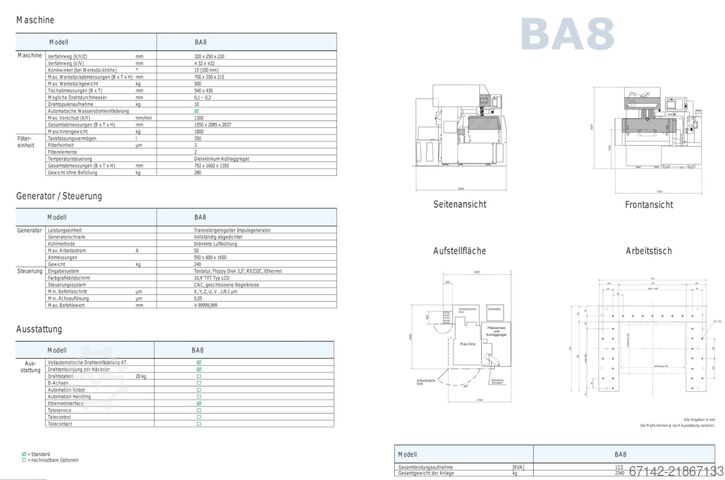Click the checked '= Standard' legend box
725x480 pixels.
pyautogui.click(x=24, y=454)
